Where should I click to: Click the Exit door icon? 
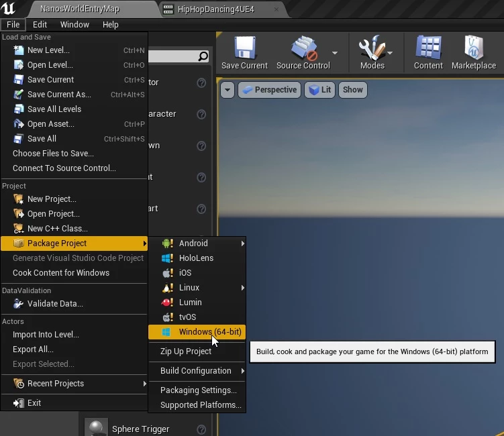19,403
